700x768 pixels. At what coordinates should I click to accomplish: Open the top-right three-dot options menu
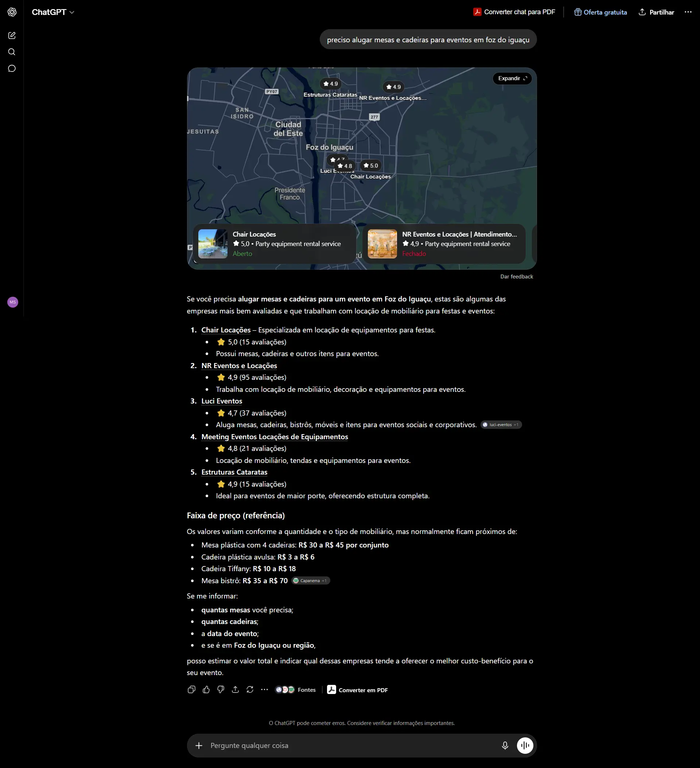(x=688, y=12)
